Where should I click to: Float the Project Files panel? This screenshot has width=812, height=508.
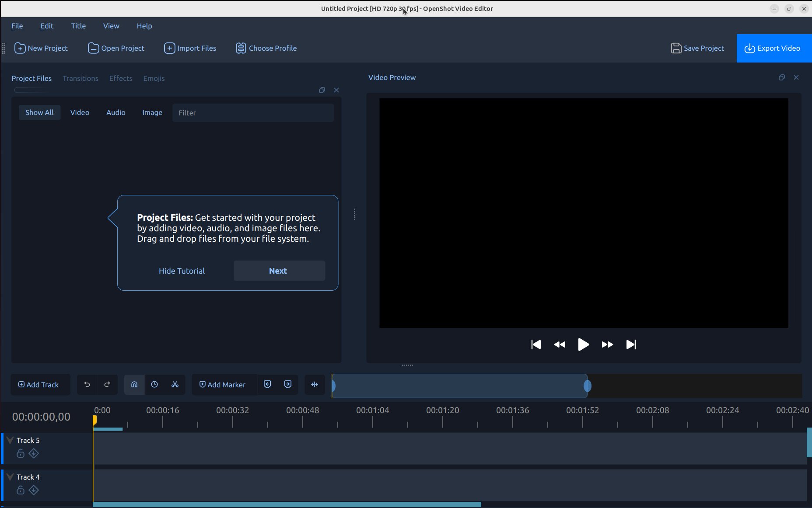click(322, 90)
